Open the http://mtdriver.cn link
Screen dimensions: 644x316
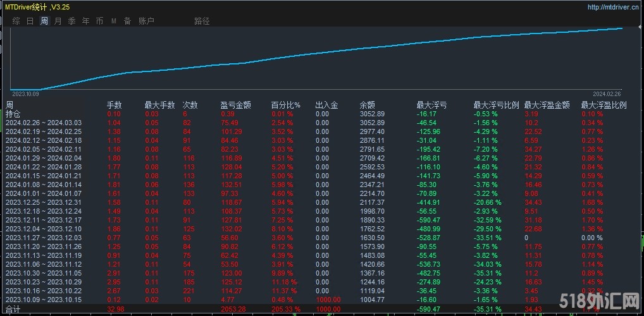[613, 7]
